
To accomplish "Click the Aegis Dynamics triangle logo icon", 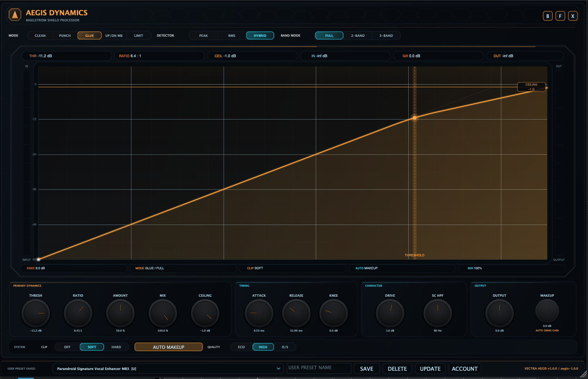I will tap(15, 15).
